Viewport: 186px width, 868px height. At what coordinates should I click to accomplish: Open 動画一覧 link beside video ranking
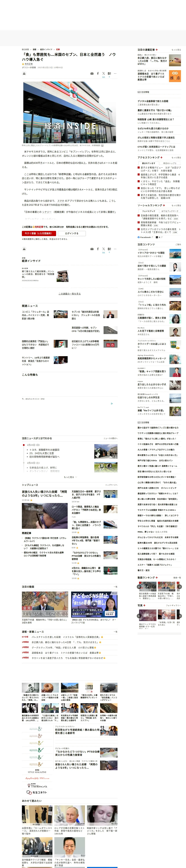pyautogui.click(x=177, y=578)
